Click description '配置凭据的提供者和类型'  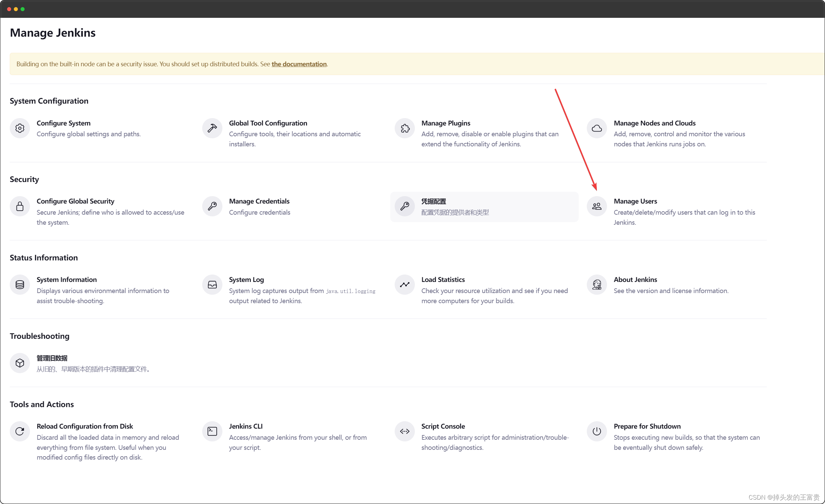pyautogui.click(x=455, y=212)
